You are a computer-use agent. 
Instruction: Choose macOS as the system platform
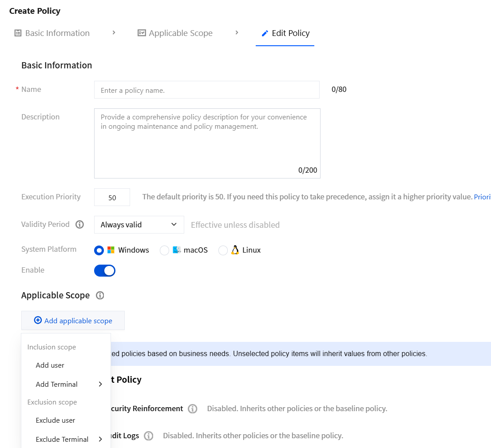(x=164, y=250)
